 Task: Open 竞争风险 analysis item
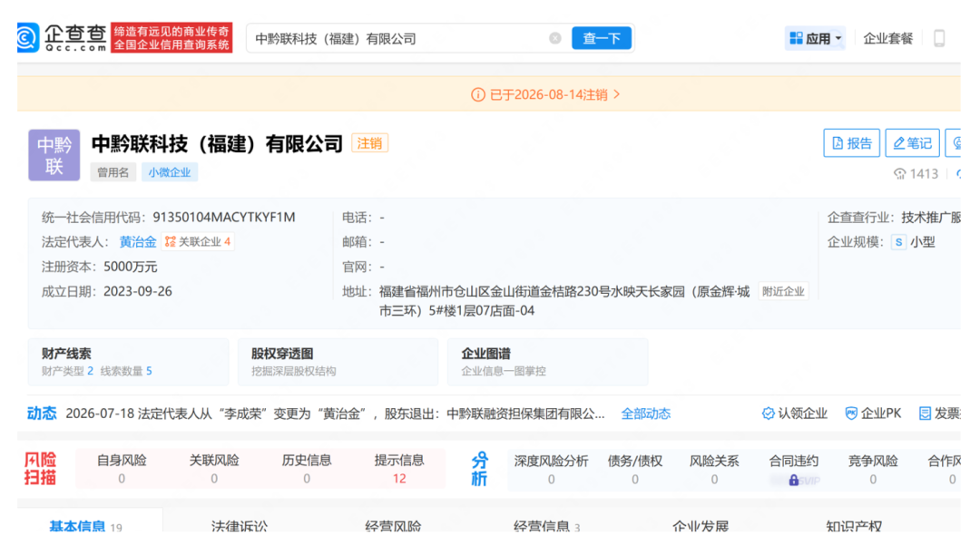[873, 470]
